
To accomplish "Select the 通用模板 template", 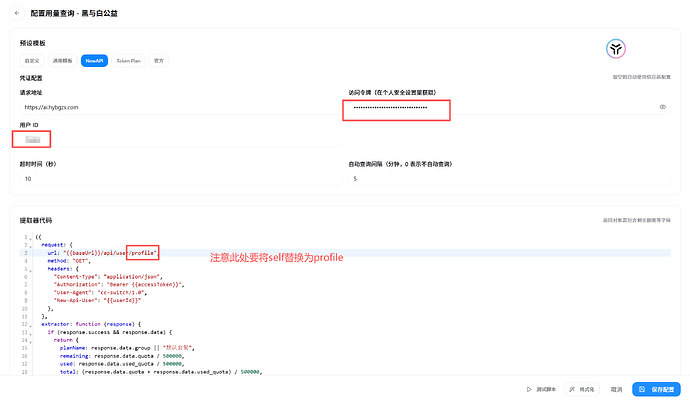I will tap(62, 61).
